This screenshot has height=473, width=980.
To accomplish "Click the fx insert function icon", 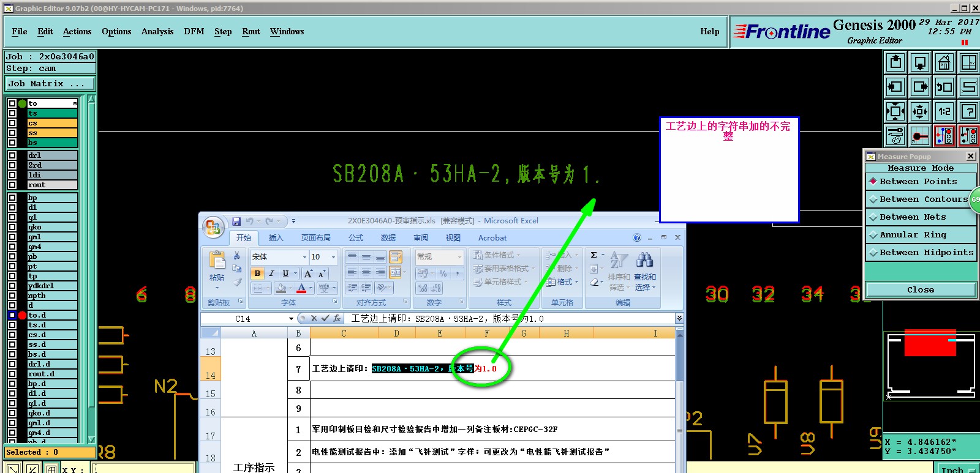I will coord(337,318).
